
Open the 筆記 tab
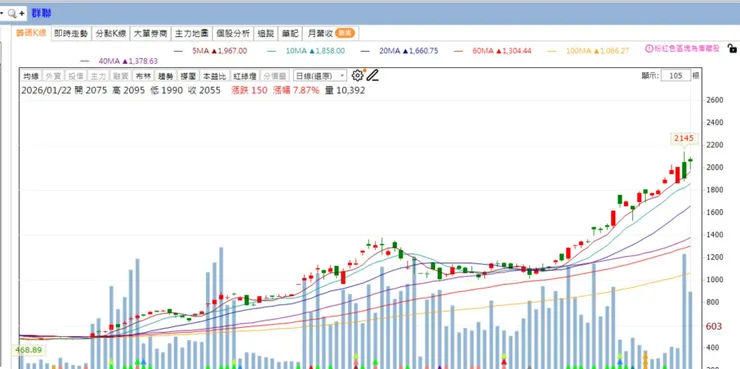coord(290,34)
